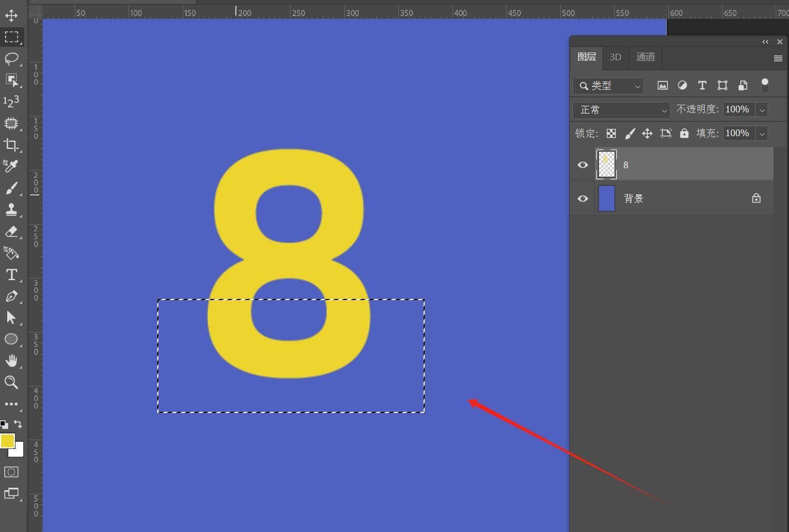789x532 pixels.
Task: Open the 类型 layer filter dropdown
Action: (608, 86)
